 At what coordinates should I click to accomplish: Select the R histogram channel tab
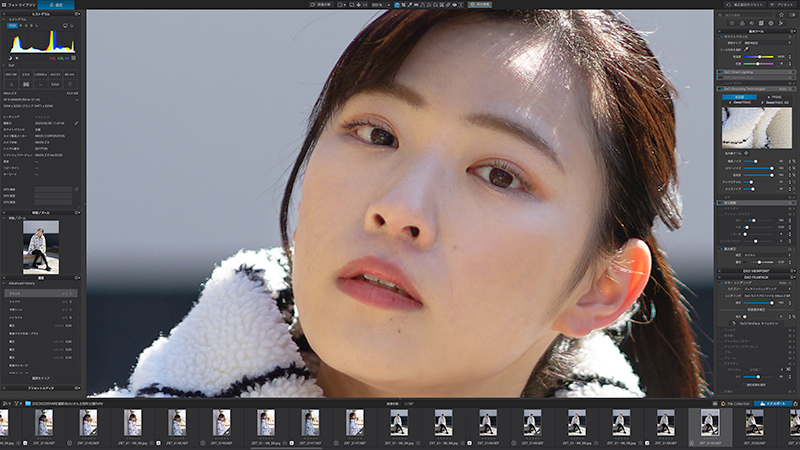coord(21,26)
